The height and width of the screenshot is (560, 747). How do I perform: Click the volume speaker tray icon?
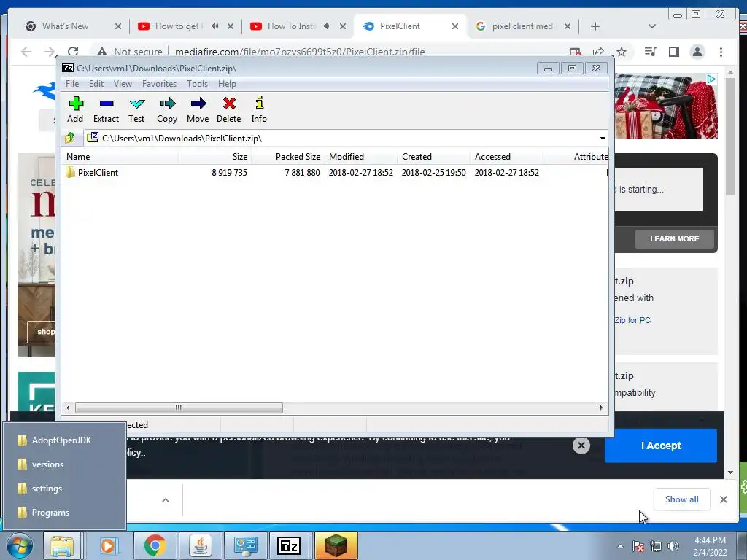[673, 546]
